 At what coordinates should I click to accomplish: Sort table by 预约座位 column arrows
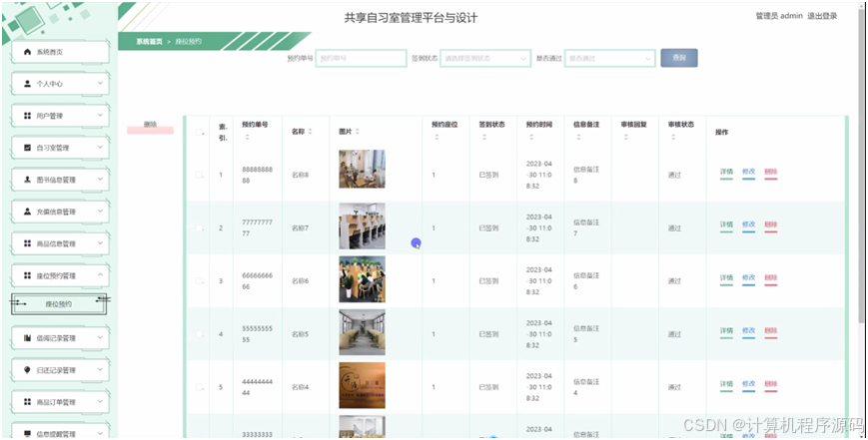pos(436,137)
